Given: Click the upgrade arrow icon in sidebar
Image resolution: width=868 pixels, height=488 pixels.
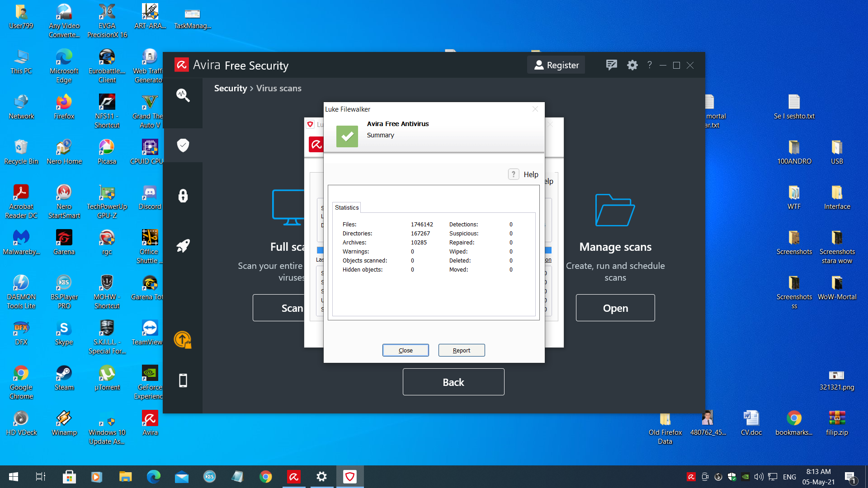Looking at the screenshot, I should pos(183,340).
